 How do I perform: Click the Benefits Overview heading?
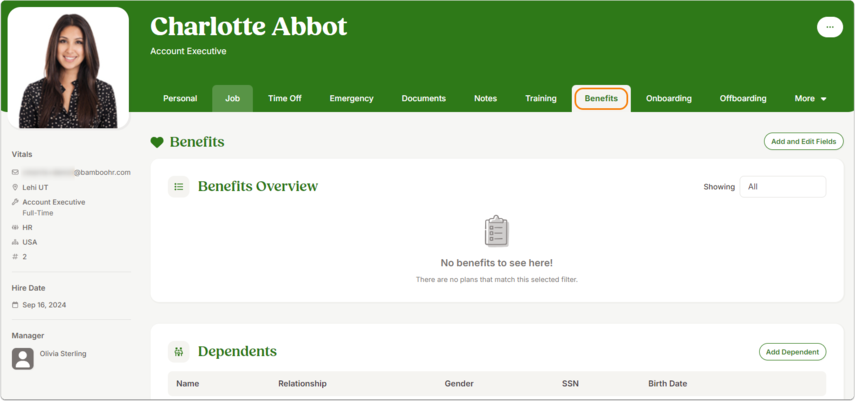point(258,187)
